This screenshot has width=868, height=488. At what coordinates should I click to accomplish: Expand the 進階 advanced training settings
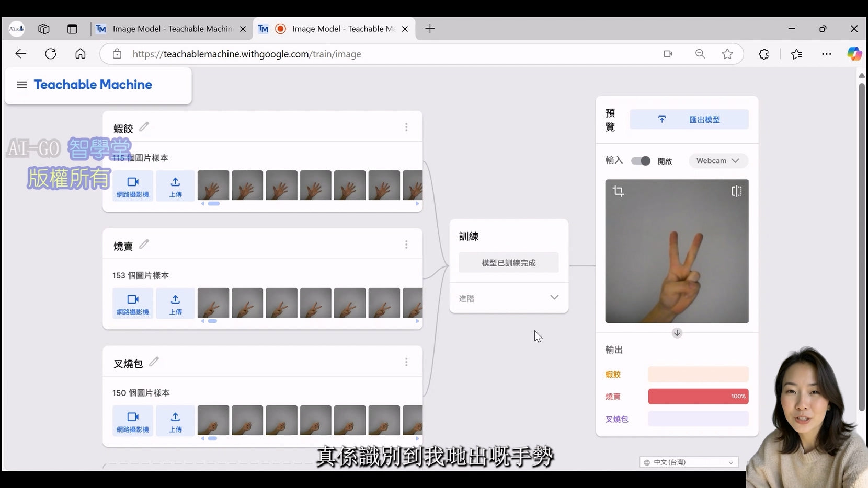click(x=508, y=298)
